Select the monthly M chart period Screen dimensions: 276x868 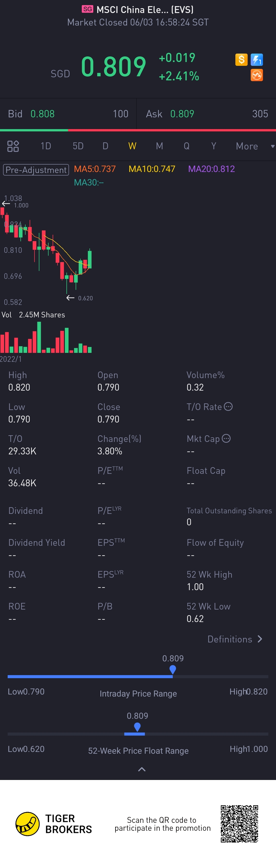point(159,146)
